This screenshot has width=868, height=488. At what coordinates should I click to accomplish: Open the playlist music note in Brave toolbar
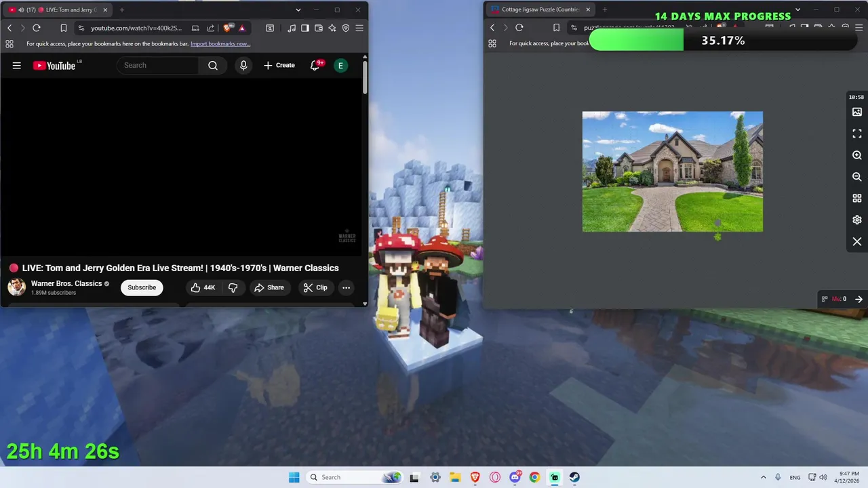[x=292, y=28]
